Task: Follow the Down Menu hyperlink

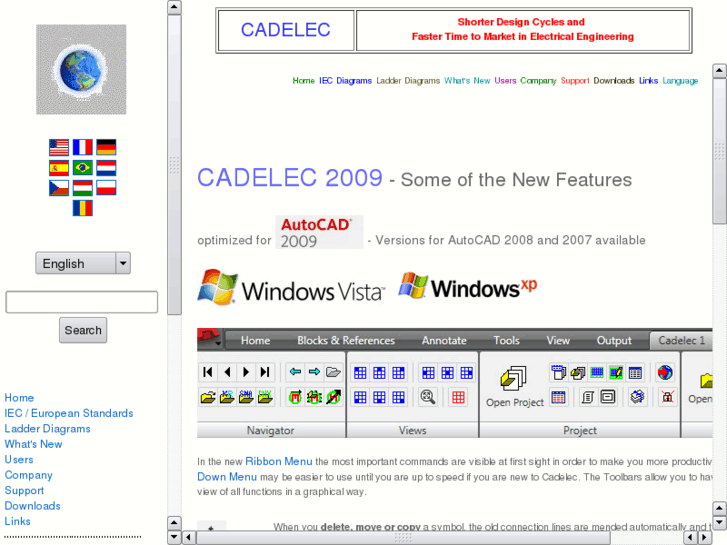Action: click(227, 477)
